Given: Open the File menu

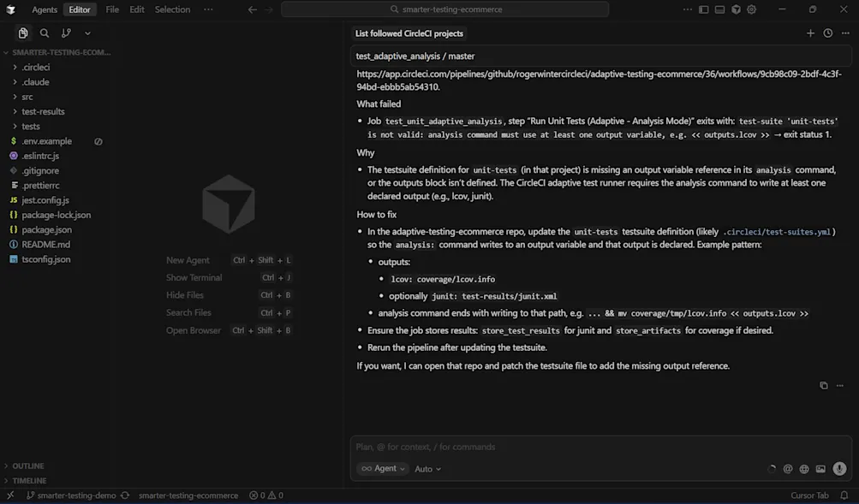Looking at the screenshot, I should coord(112,9).
